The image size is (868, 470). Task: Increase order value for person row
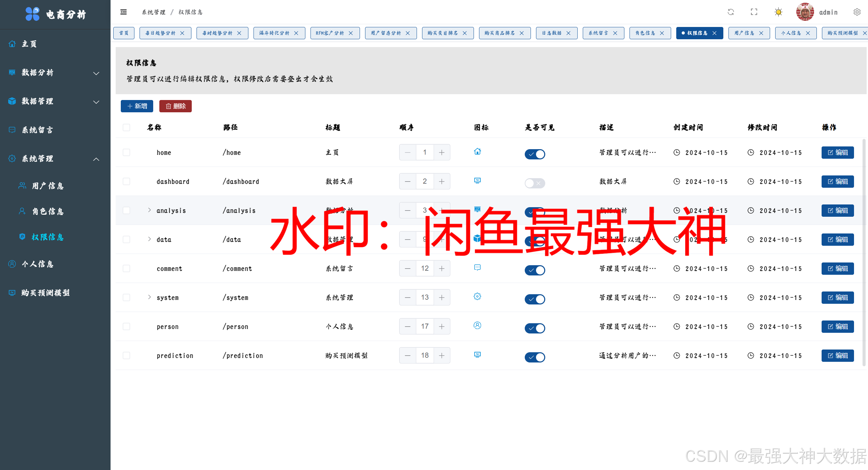442,327
